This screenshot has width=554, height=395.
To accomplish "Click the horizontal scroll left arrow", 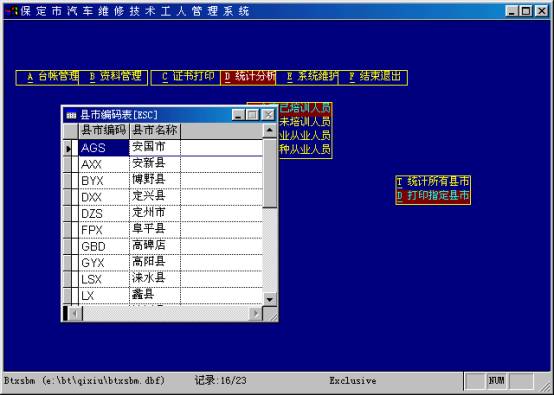I will pyautogui.click(x=75, y=313).
